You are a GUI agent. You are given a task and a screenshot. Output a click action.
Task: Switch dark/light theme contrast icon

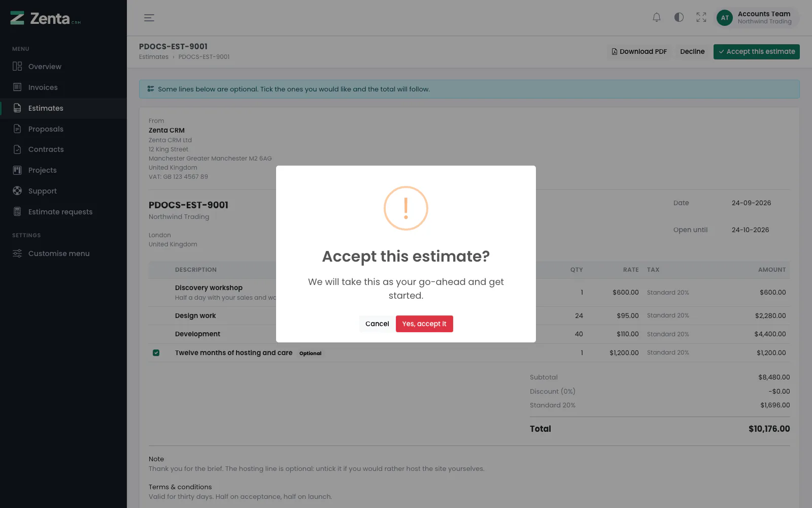[x=679, y=18]
